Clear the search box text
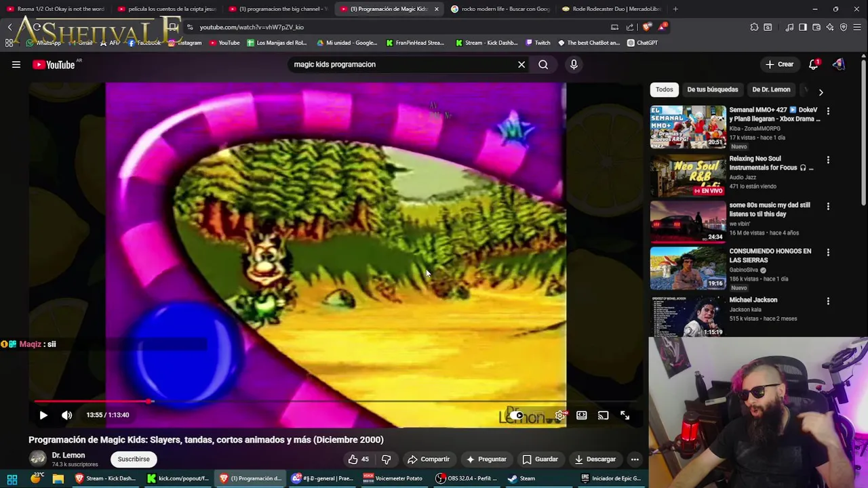The image size is (868, 488). 521,64
